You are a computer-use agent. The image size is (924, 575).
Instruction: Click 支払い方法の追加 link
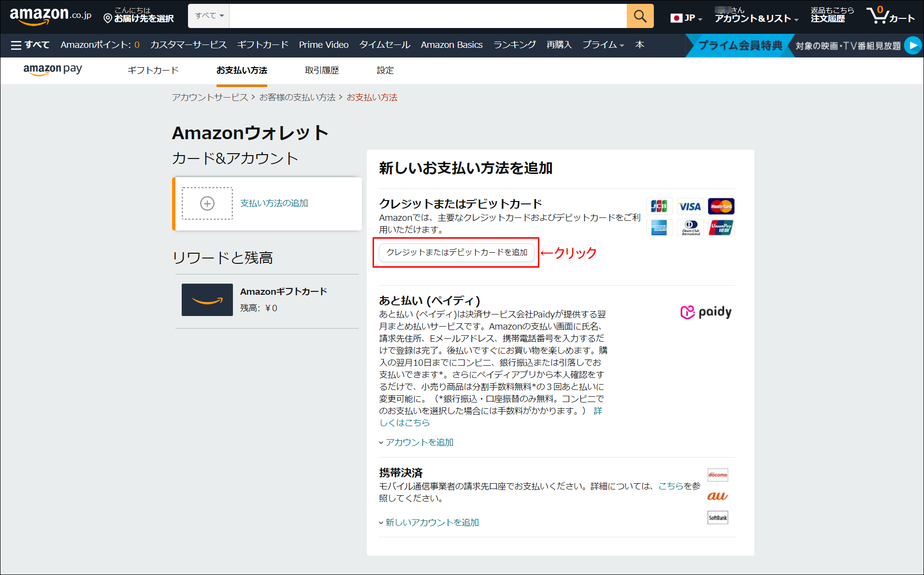[274, 203]
